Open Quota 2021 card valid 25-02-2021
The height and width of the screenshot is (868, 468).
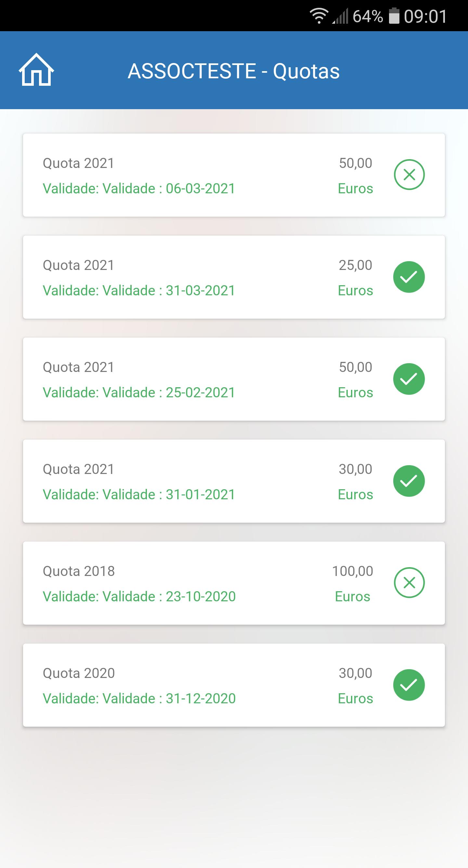(x=234, y=379)
